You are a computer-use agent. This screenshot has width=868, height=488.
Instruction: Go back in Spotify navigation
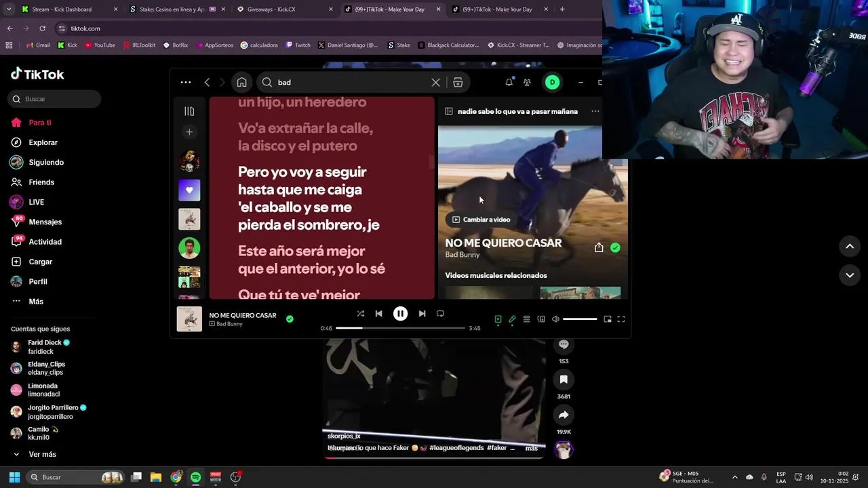(x=207, y=83)
